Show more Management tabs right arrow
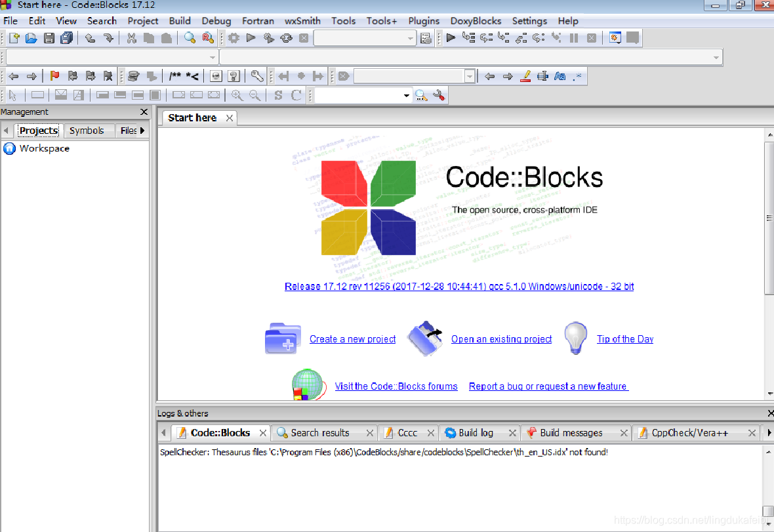This screenshot has width=774, height=532. point(142,131)
